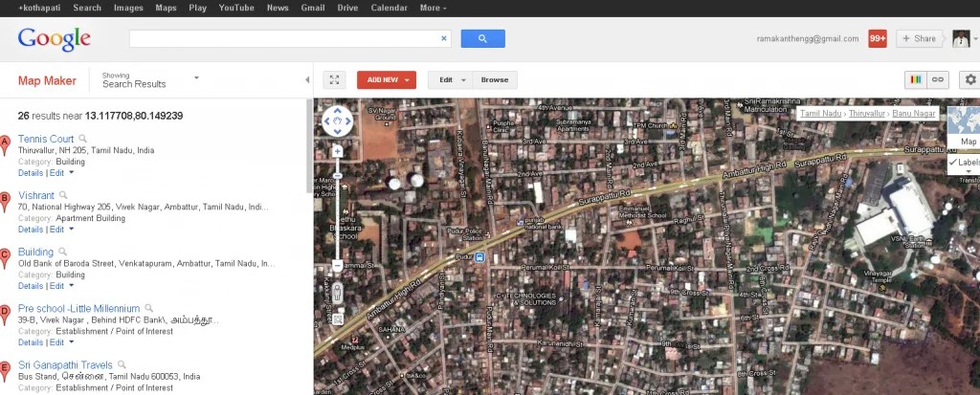Zoom out with the minus button
The image size is (980, 395).
pyautogui.click(x=338, y=266)
